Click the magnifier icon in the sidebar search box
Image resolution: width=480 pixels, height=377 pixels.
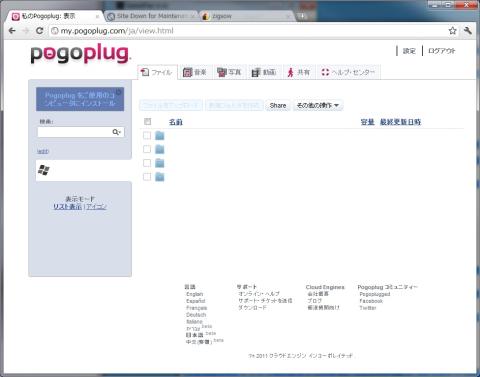coord(116,132)
